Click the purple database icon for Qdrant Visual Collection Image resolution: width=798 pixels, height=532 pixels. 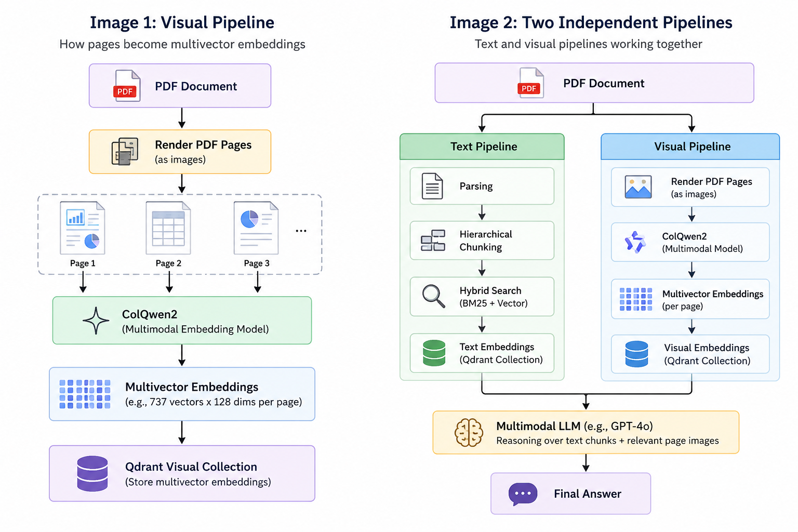click(x=92, y=473)
